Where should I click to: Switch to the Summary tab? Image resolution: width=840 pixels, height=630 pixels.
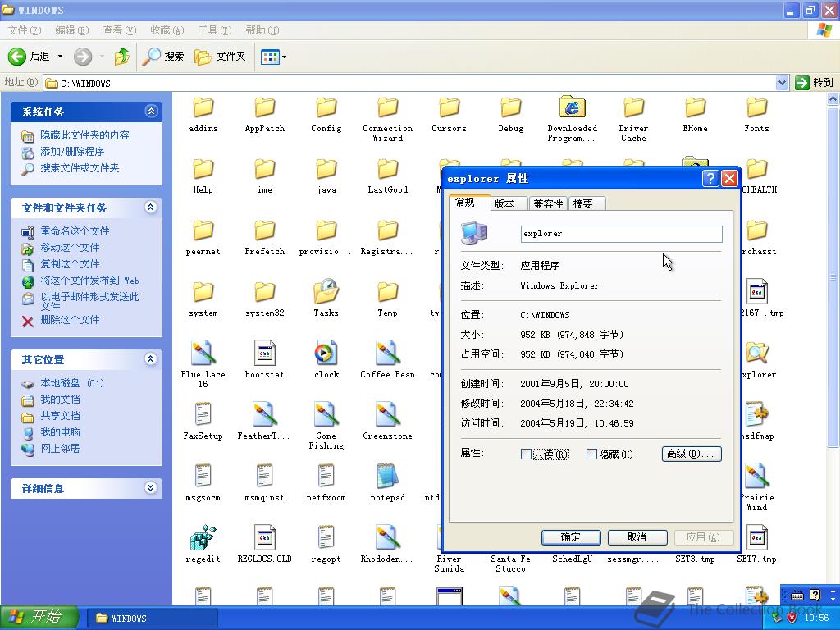[x=587, y=203]
